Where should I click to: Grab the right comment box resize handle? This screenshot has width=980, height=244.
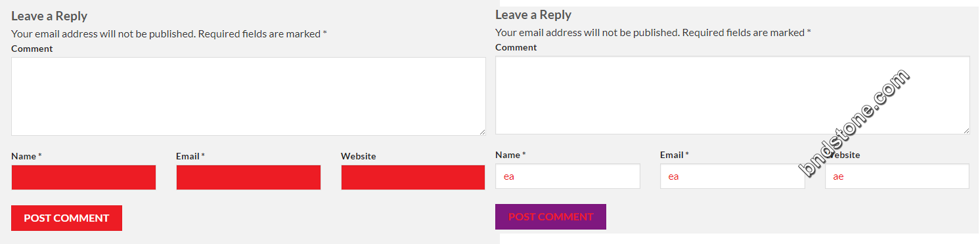966,130
